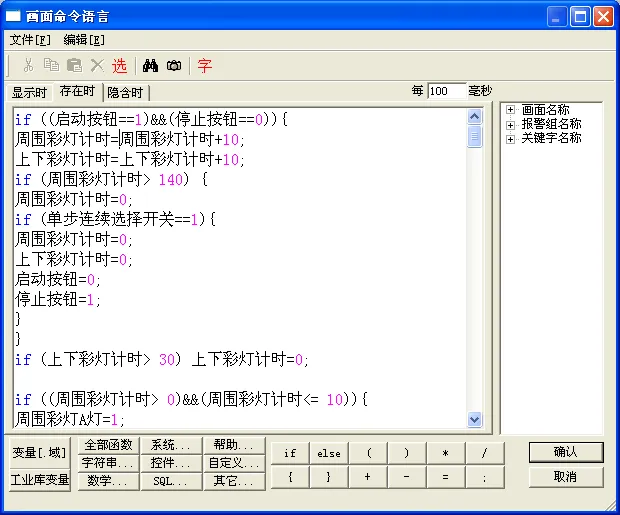Click the script scrollbar up arrow

click(474, 116)
